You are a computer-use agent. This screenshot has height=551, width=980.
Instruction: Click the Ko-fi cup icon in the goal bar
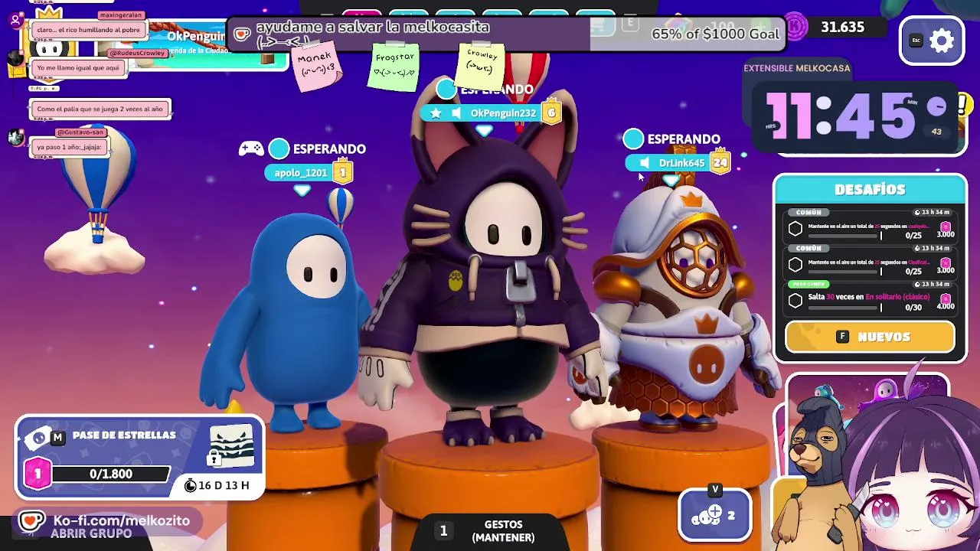pyautogui.click(x=242, y=34)
